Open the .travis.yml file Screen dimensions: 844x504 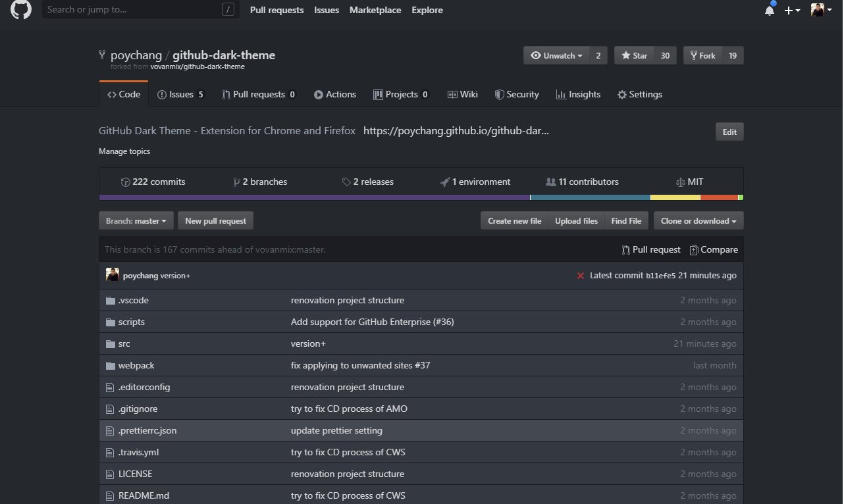(139, 452)
